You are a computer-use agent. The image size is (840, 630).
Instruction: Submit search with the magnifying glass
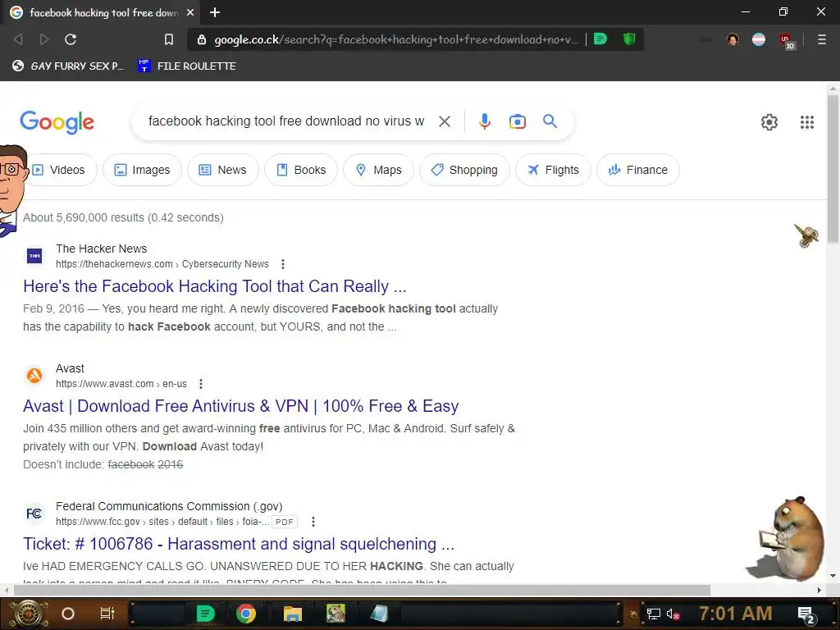[x=550, y=121]
